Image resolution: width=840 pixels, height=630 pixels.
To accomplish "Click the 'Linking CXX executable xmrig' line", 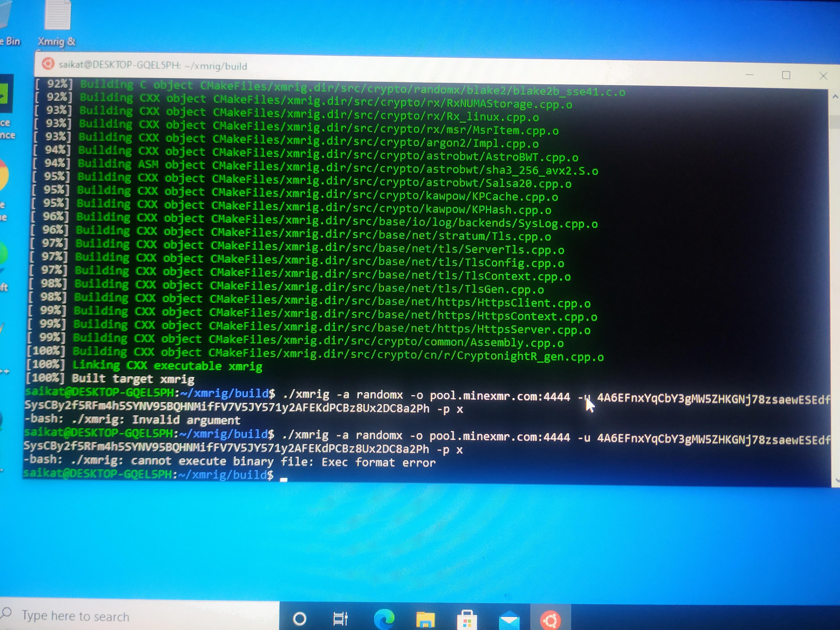I will [144, 366].
